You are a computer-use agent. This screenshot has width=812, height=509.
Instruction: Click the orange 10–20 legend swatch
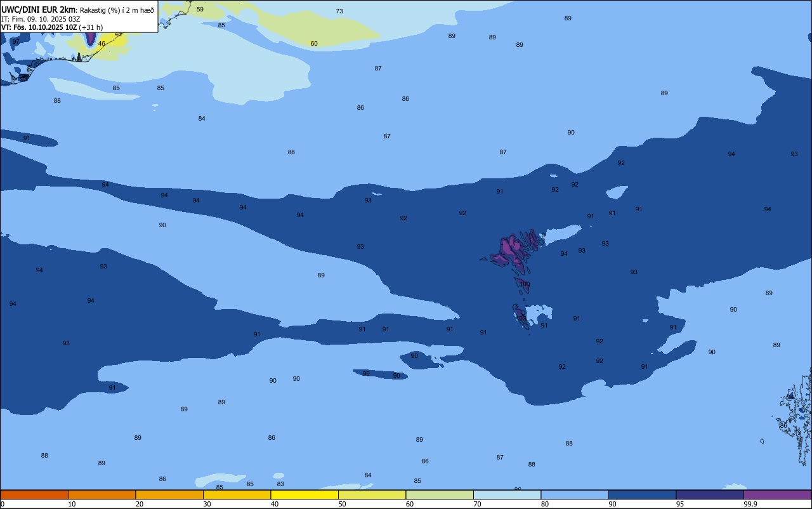[101, 494]
